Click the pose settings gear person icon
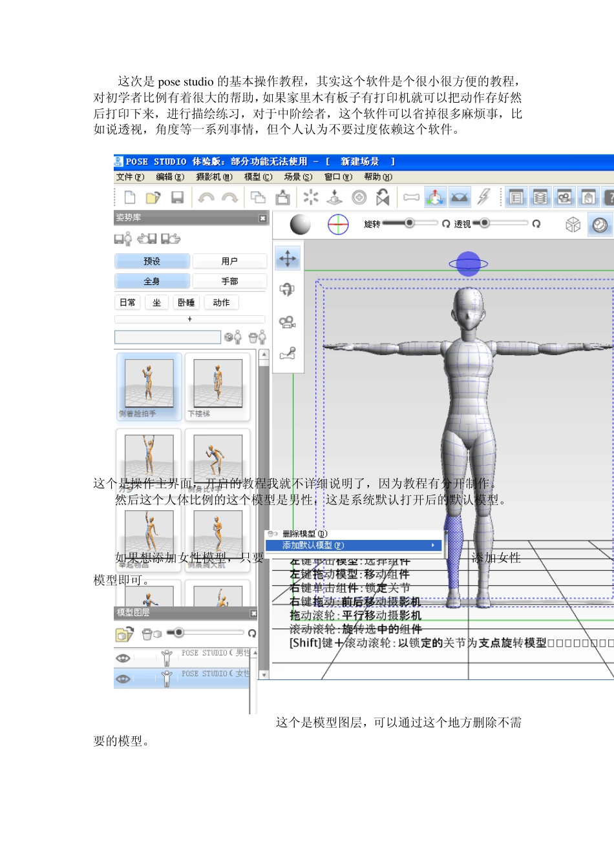The image size is (614, 868). click(x=233, y=336)
